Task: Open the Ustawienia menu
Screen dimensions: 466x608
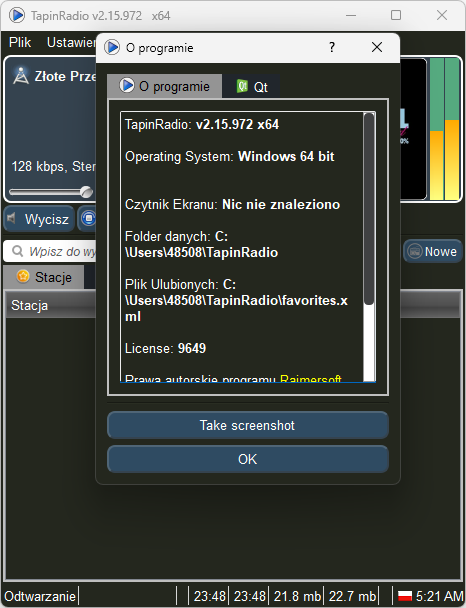Action: point(71,42)
